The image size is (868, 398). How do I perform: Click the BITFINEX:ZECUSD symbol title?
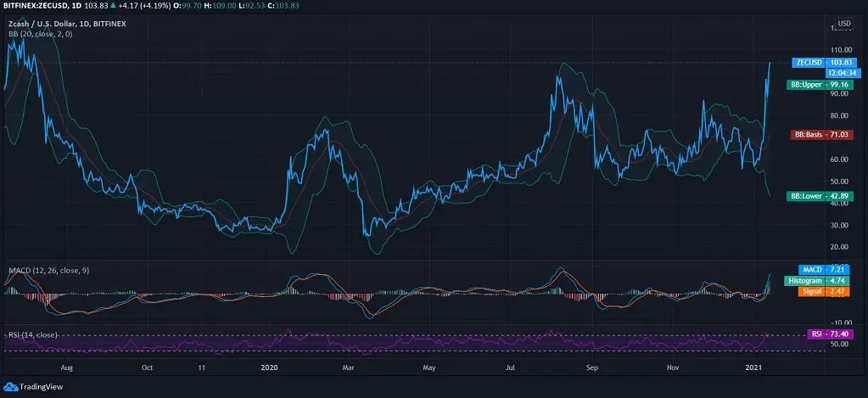tap(39, 5)
